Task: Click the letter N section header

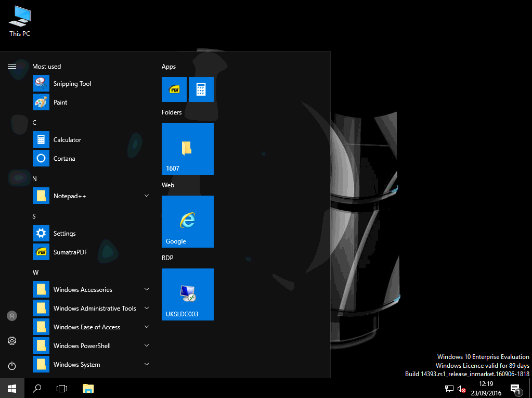Action: pos(35,179)
